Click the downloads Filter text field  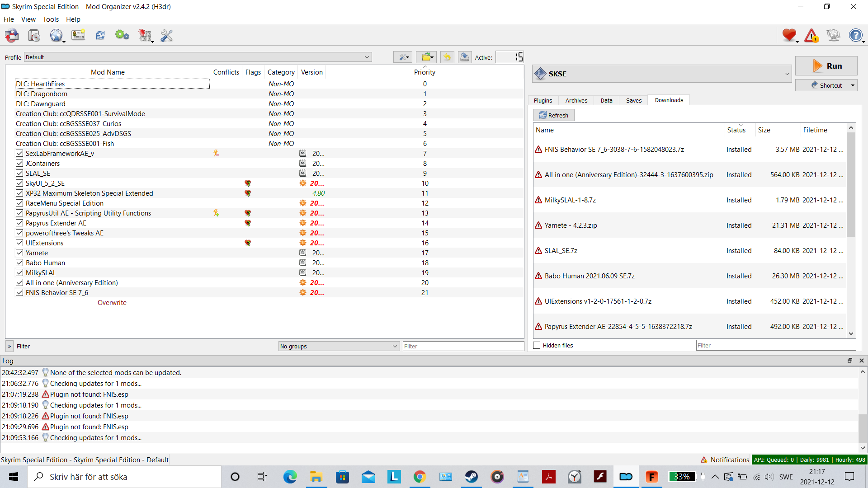776,345
